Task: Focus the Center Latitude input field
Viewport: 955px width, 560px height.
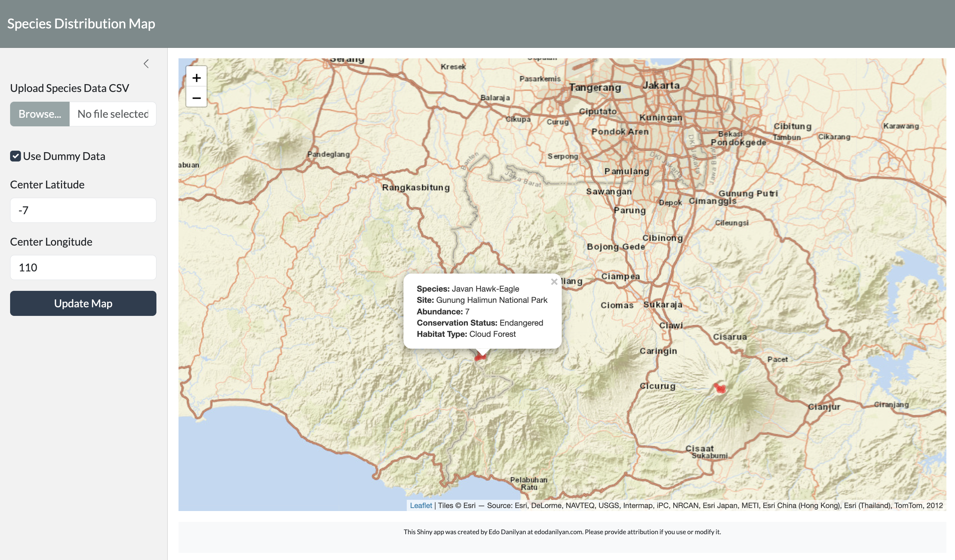Action: [x=83, y=210]
